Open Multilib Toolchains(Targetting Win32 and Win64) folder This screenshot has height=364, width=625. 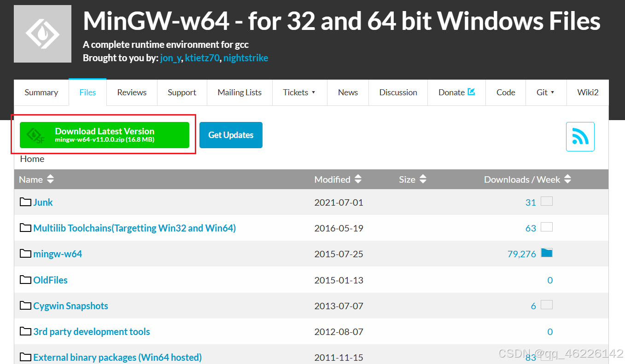point(134,228)
